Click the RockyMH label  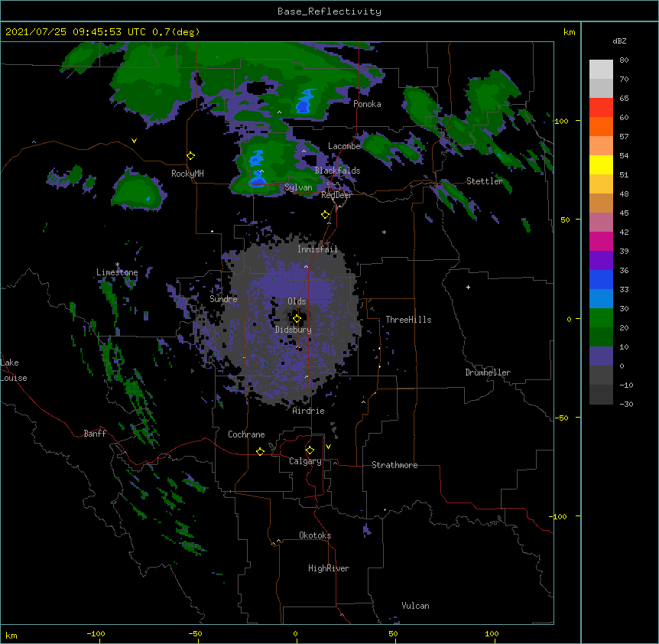point(187,174)
